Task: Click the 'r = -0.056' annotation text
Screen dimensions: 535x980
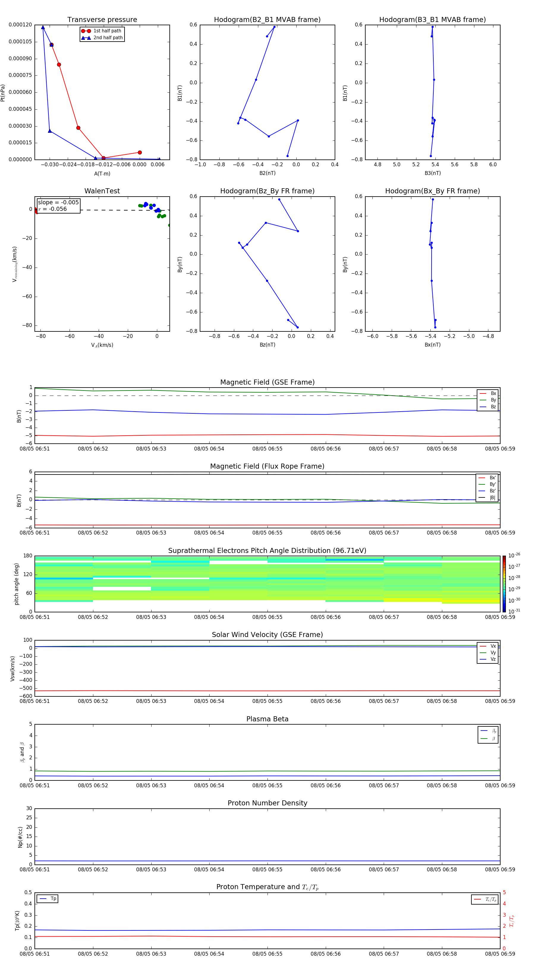Action: tap(53, 209)
